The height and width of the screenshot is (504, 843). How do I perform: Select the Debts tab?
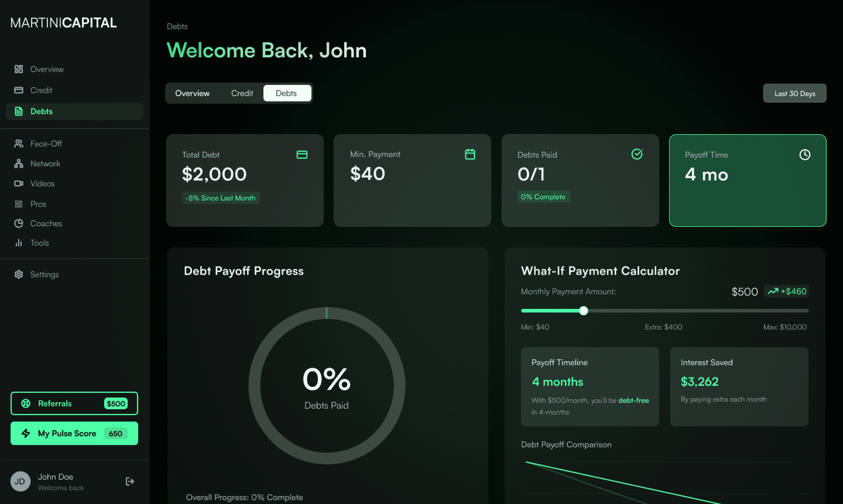tap(287, 93)
